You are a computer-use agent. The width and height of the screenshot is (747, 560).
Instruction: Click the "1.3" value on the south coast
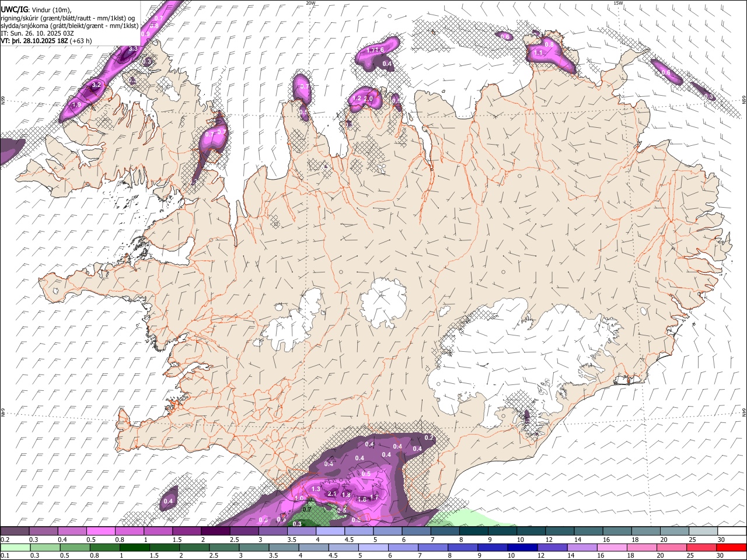point(316,489)
